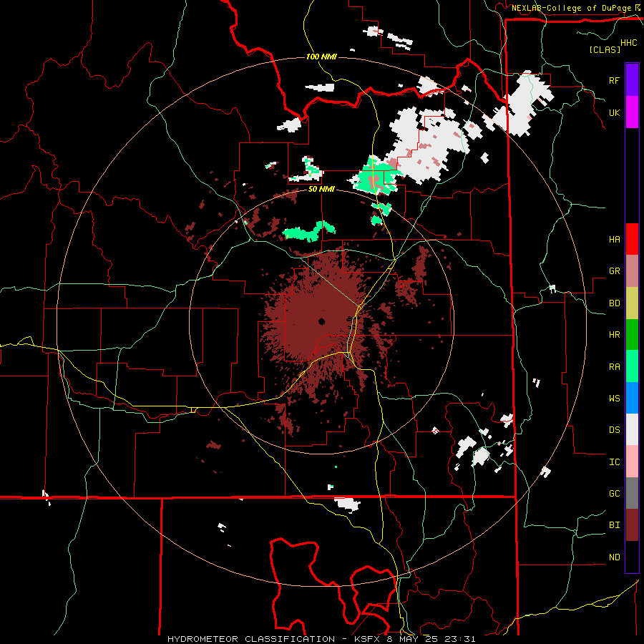Click the magenta UK legend color swatch
This screenshot has width=644, height=644.
(x=632, y=112)
